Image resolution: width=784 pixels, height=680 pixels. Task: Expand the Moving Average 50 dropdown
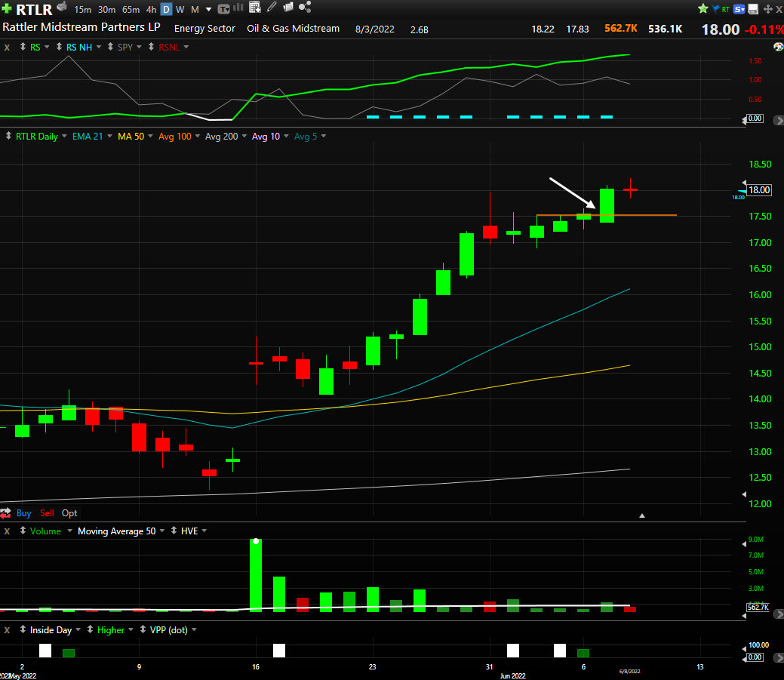point(162,531)
